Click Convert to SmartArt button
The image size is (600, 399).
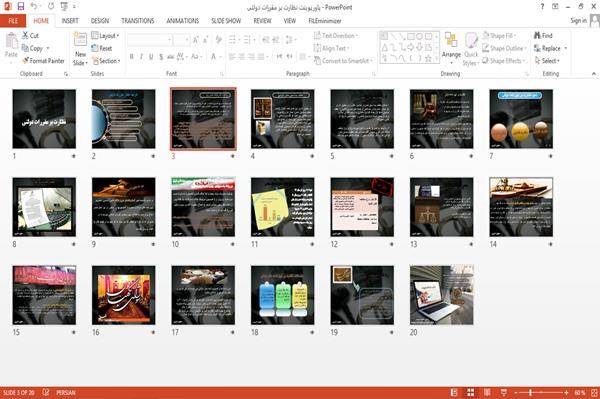(343, 61)
